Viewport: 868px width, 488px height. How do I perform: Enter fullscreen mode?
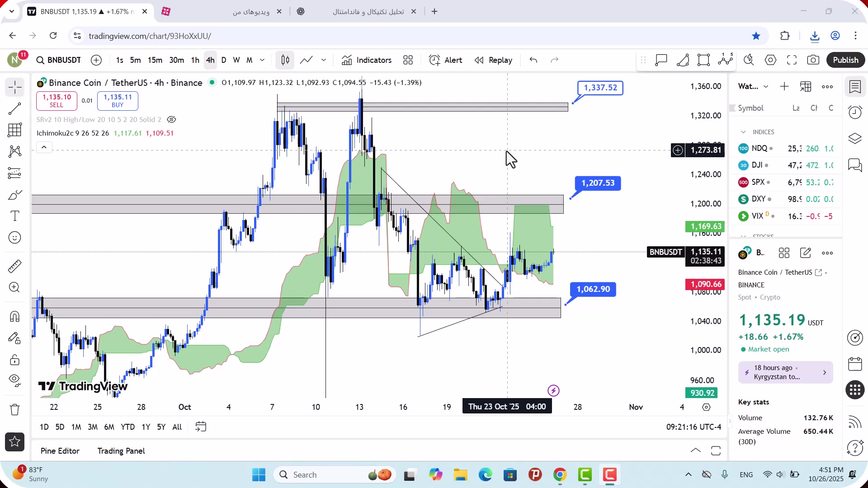(x=792, y=60)
